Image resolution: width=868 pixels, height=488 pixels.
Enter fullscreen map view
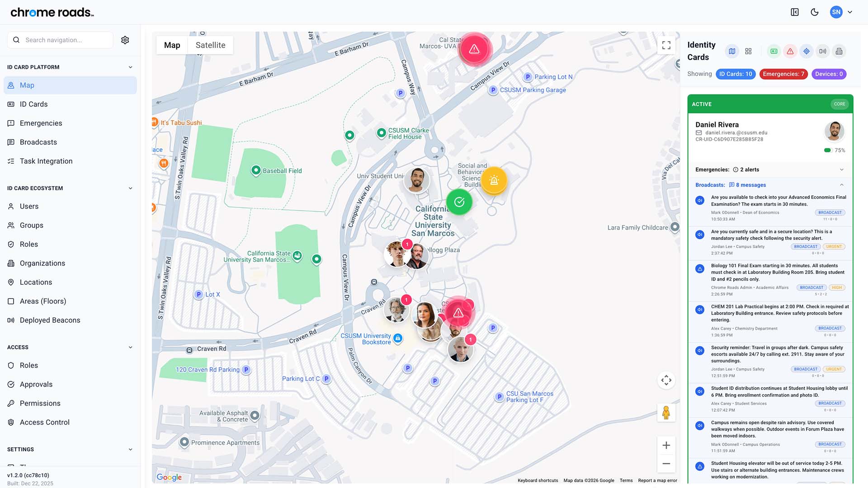tap(666, 45)
